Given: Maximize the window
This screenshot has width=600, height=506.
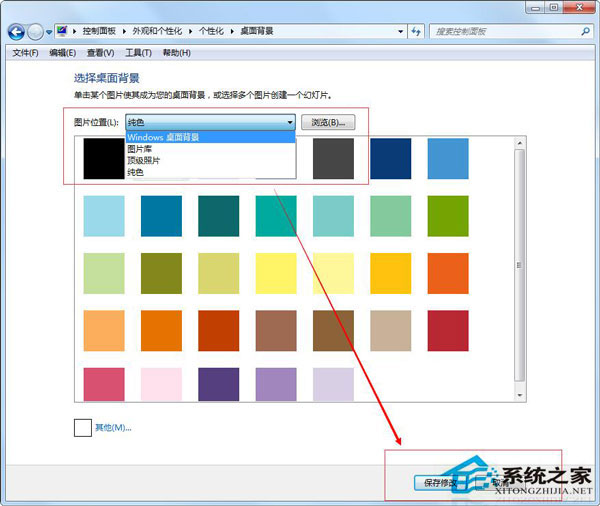Looking at the screenshot, I should [554, 8].
